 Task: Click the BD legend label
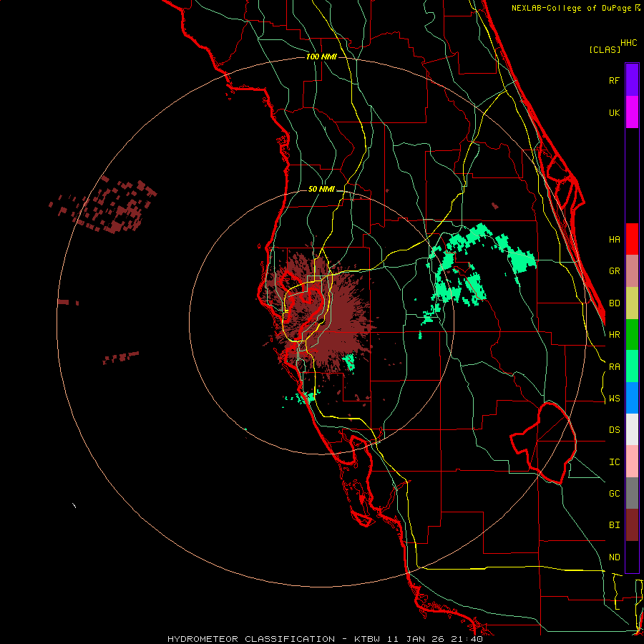(614, 303)
